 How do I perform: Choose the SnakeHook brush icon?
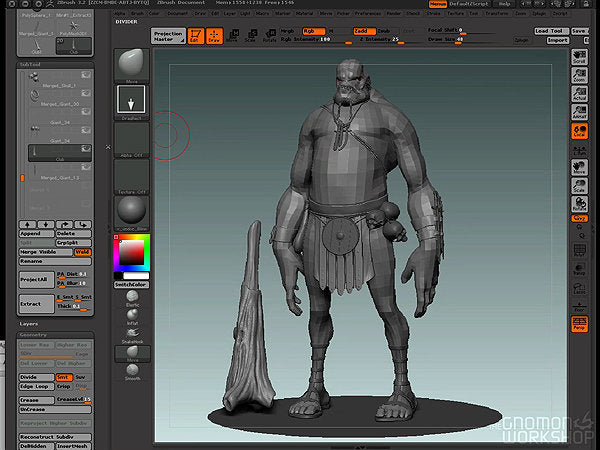click(x=131, y=335)
